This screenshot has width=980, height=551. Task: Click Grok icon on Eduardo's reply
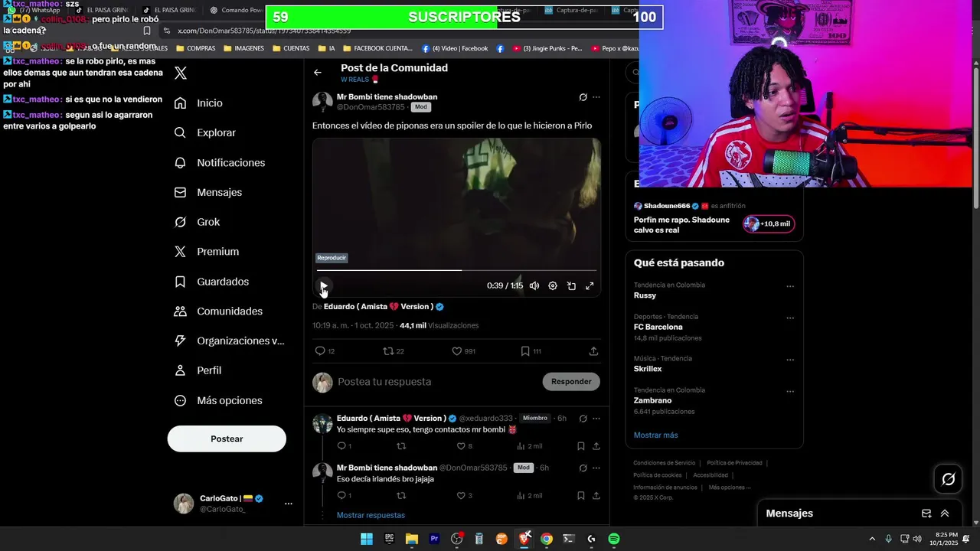[x=583, y=419]
